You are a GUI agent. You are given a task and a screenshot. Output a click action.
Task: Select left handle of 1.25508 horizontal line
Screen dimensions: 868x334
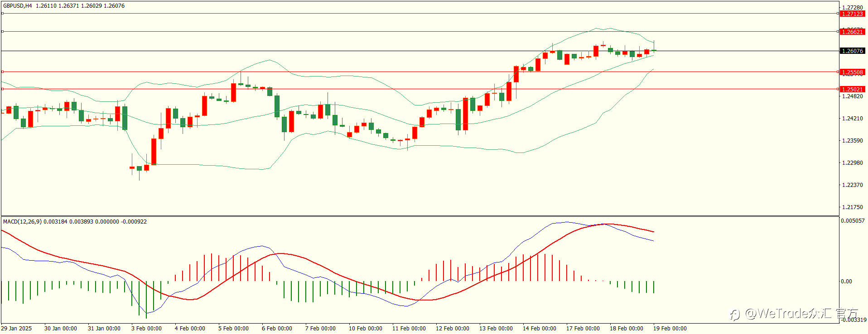click(2, 72)
